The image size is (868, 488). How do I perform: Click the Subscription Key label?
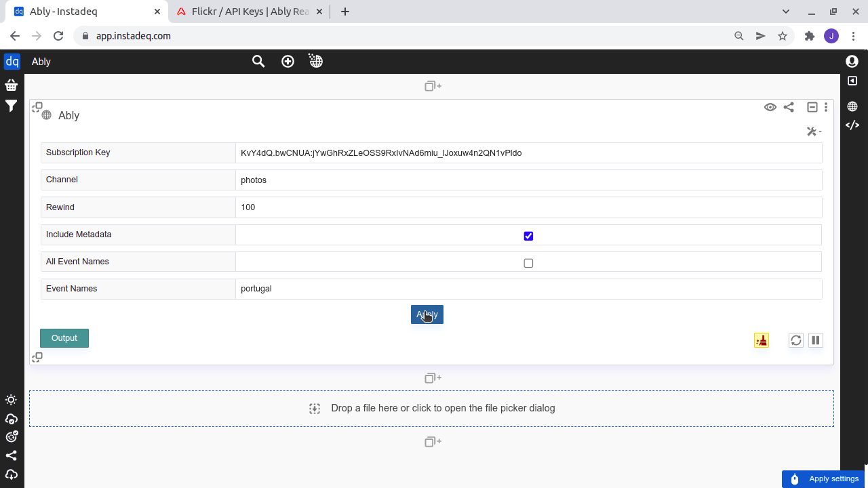78,152
